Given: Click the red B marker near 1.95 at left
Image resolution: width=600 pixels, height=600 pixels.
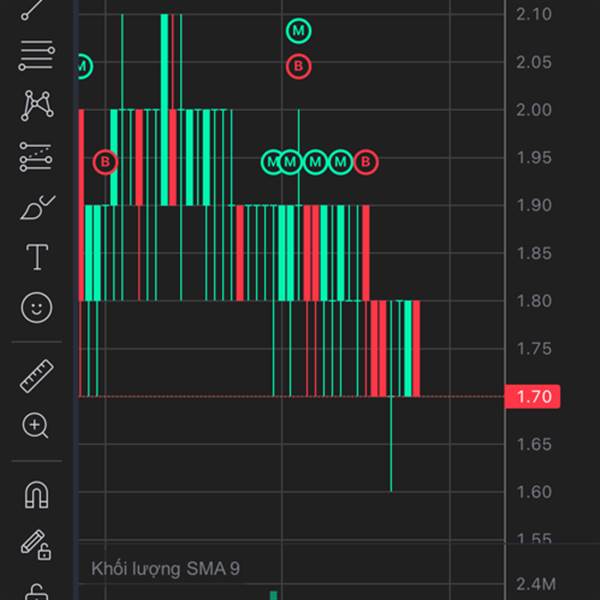Looking at the screenshot, I should (x=105, y=162).
